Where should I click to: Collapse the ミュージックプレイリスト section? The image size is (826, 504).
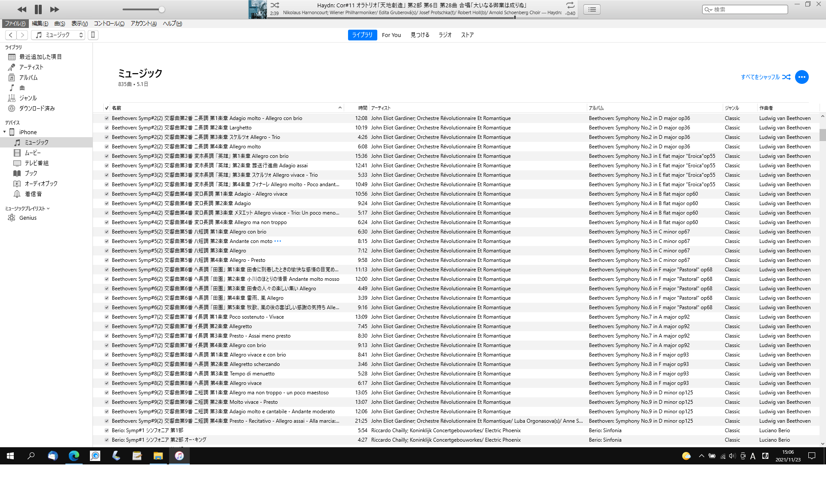(x=48, y=209)
